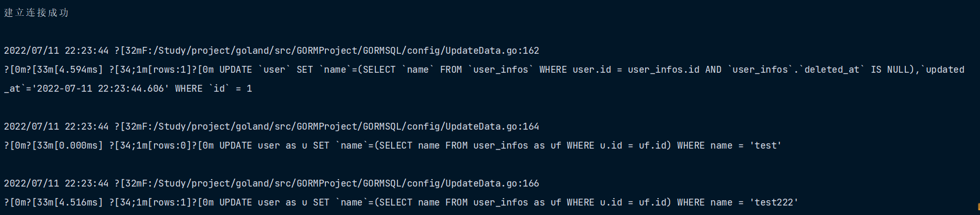
Task: Click the 'test' string in second query
Action: [x=765, y=145]
